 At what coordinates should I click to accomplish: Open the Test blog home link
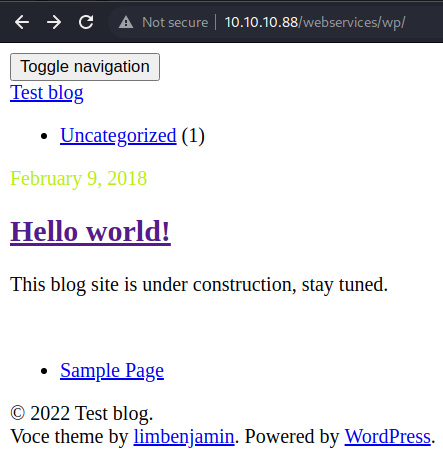[x=47, y=93]
